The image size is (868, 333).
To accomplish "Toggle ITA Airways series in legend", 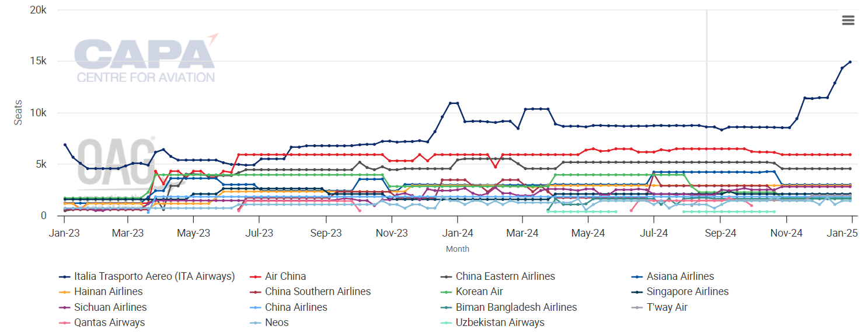I will [x=154, y=276].
